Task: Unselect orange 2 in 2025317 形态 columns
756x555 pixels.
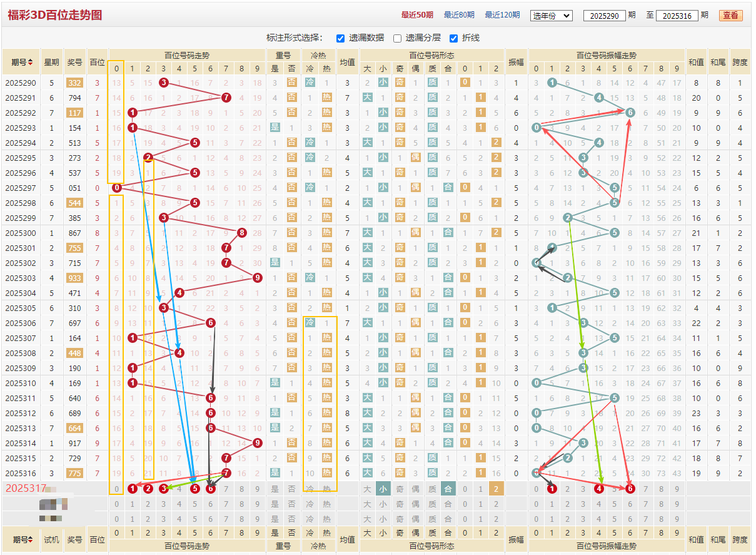Action: pyautogui.click(x=496, y=489)
